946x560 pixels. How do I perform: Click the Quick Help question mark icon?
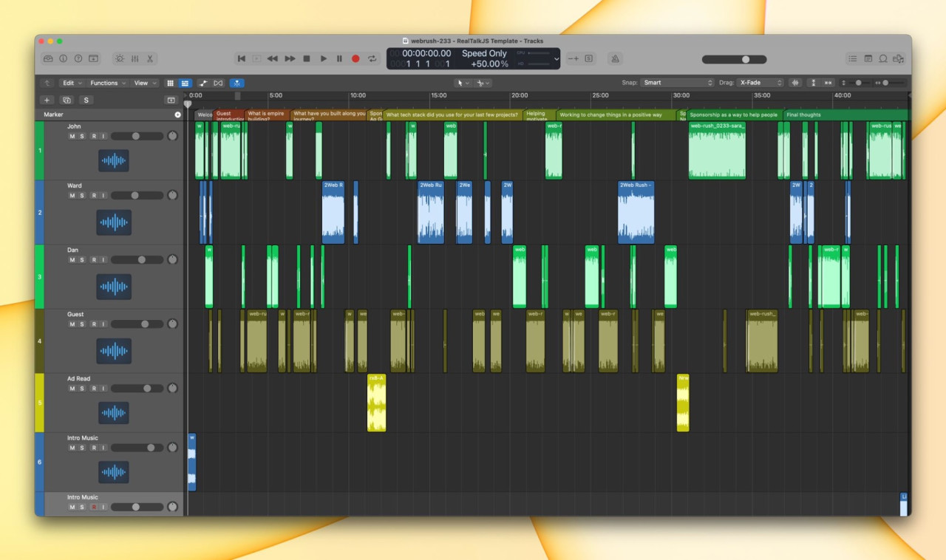[x=79, y=58]
